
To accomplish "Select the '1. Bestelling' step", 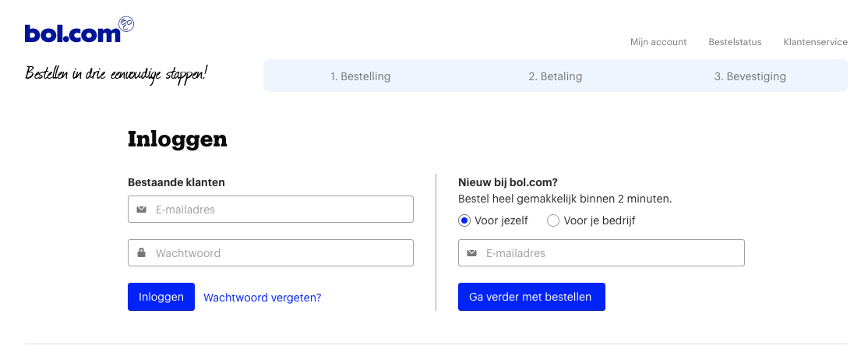I will coord(360,76).
